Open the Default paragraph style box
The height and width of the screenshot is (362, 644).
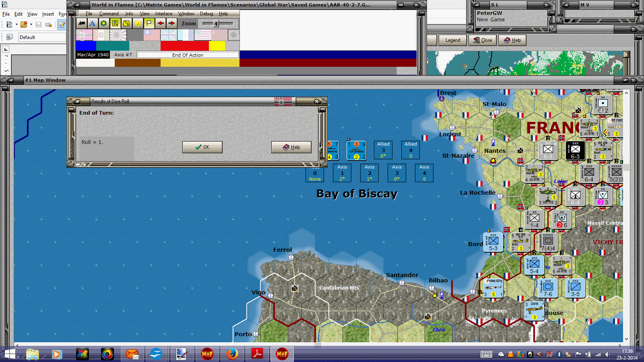pyautogui.click(x=42, y=37)
